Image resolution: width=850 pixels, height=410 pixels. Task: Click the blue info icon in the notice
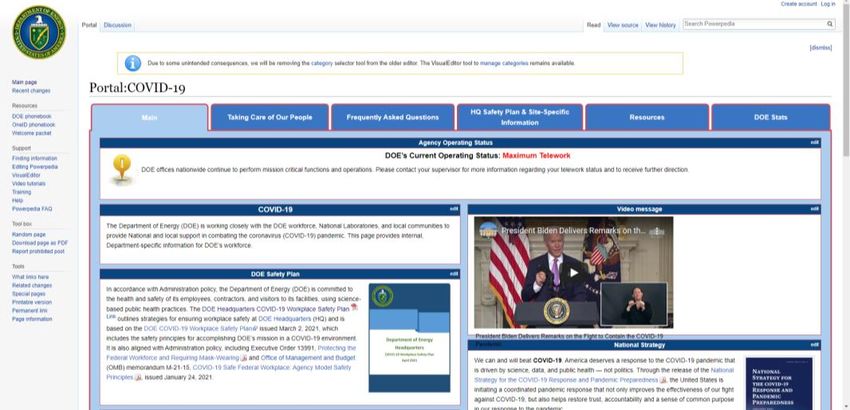[x=133, y=63]
